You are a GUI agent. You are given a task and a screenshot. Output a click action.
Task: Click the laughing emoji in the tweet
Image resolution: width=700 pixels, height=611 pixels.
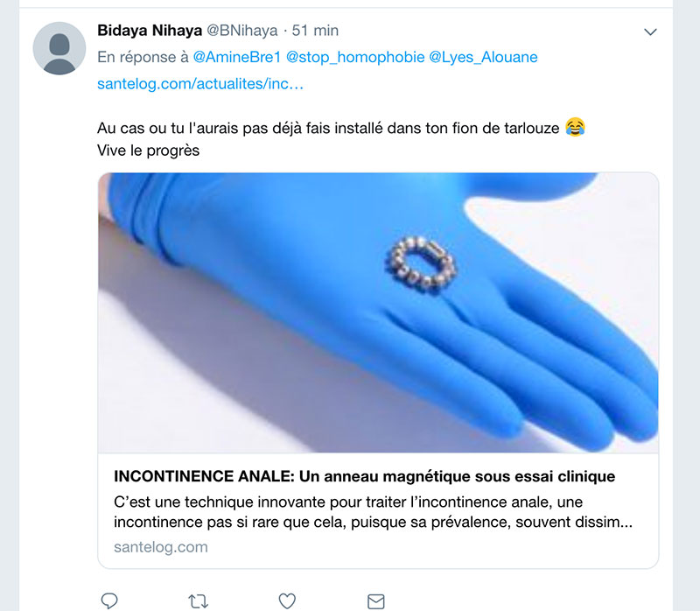[575, 127]
